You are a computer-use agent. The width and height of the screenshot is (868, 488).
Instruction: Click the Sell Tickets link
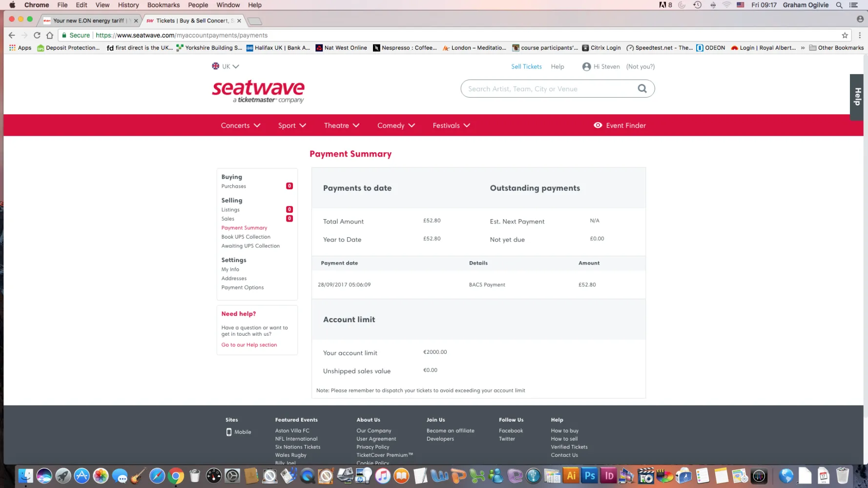tap(526, 66)
